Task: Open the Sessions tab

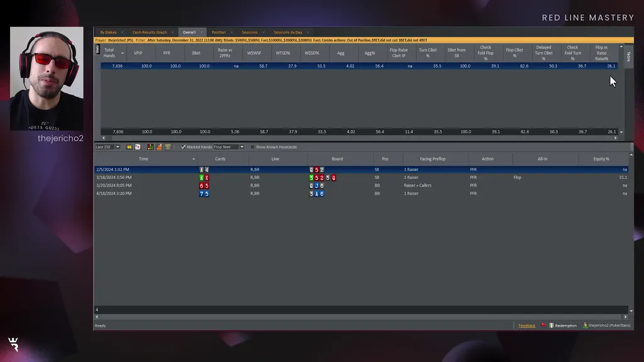Action: click(250, 32)
